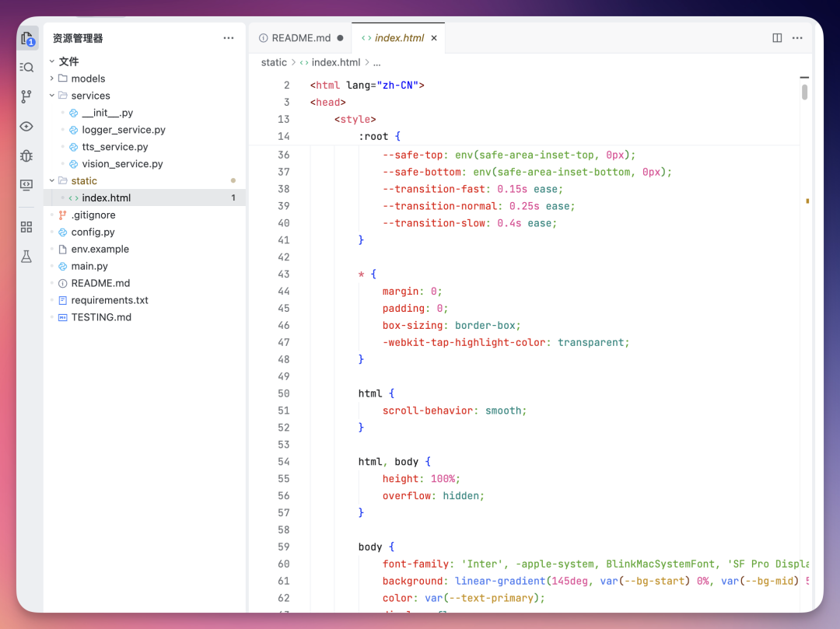Viewport: 840px width, 629px height.
Task: Collapse the 文件 section header
Action: tap(68, 61)
